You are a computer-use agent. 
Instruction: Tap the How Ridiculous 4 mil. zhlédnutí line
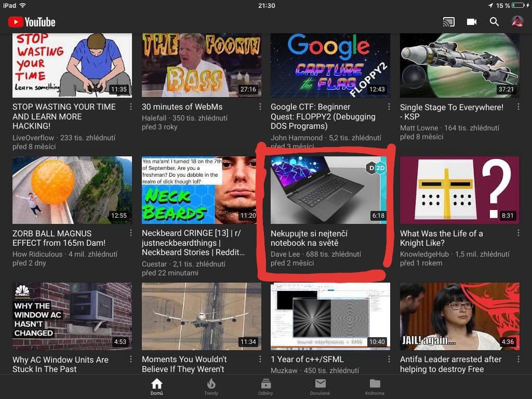tap(65, 254)
